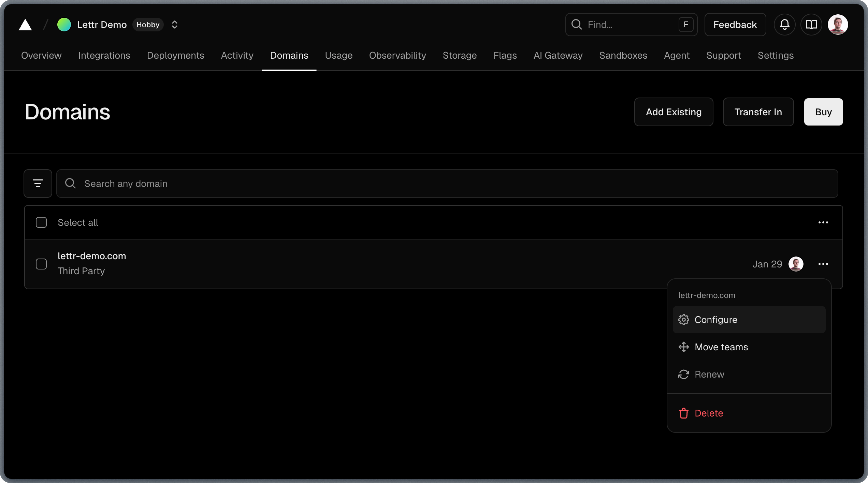The height and width of the screenshot is (483, 868).
Task: Click the Transfer In button
Action: point(758,112)
